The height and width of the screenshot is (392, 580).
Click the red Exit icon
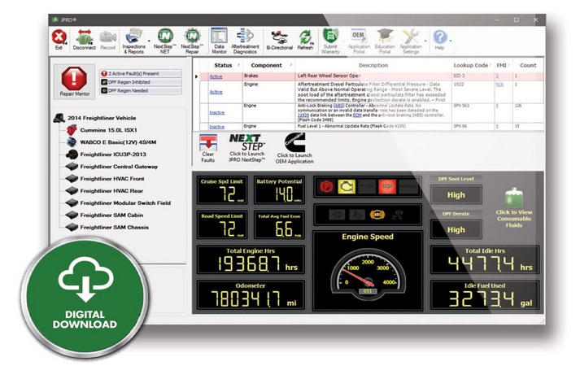59,37
